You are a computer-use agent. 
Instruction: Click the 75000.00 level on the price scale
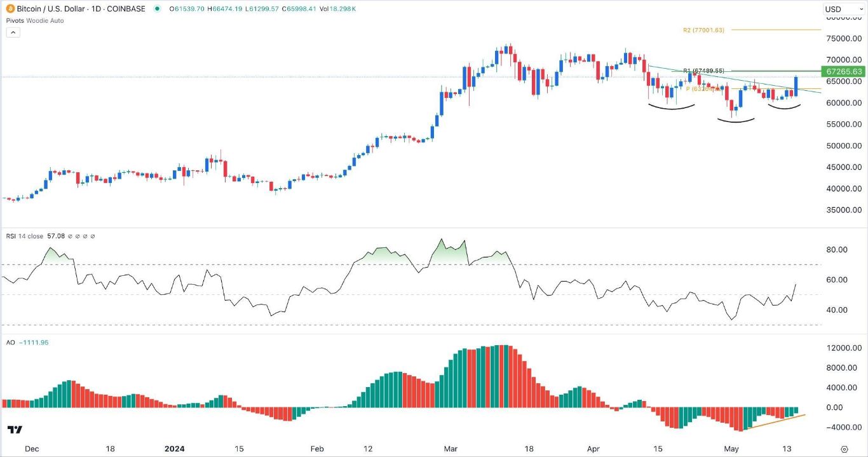[843, 38]
